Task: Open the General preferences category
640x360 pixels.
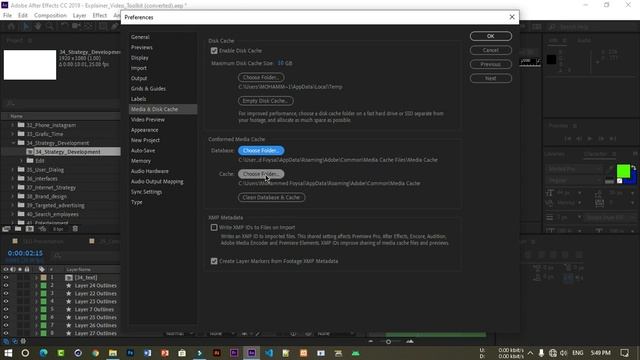Action: pos(140,37)
